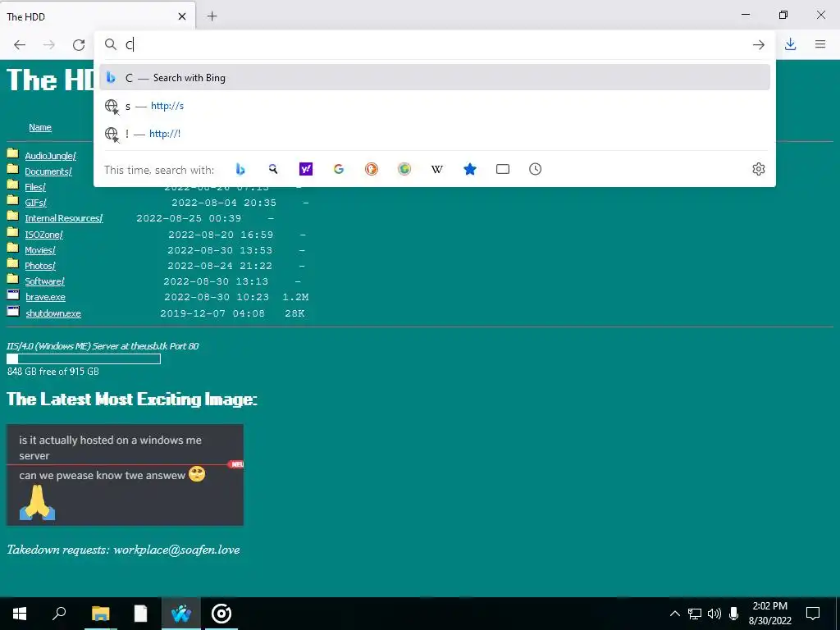Open the downloads panel

(x=790, y=44)
